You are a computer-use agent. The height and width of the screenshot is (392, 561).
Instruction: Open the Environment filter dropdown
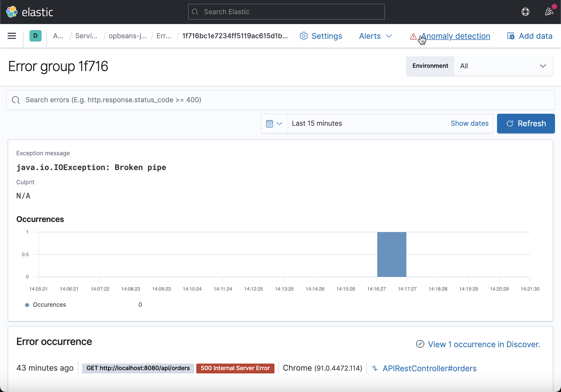pyautogui.click(x=503, y=66)
